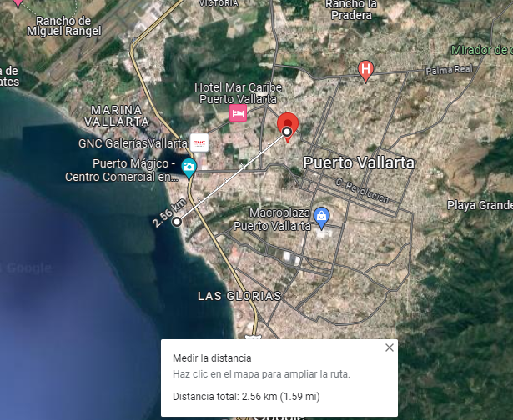Open the Puerto Mágico Centro Comercial label

click(x=122, y=170)
